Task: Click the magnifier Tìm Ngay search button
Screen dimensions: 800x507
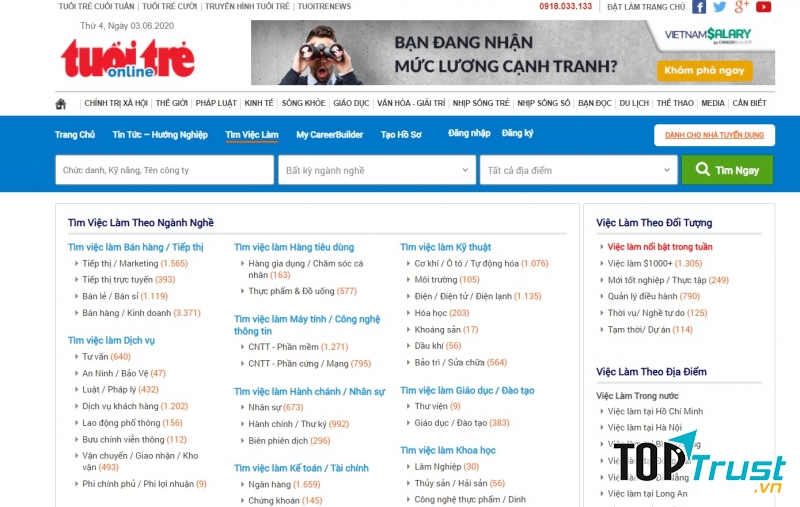Action: click(x=727, y=170)
